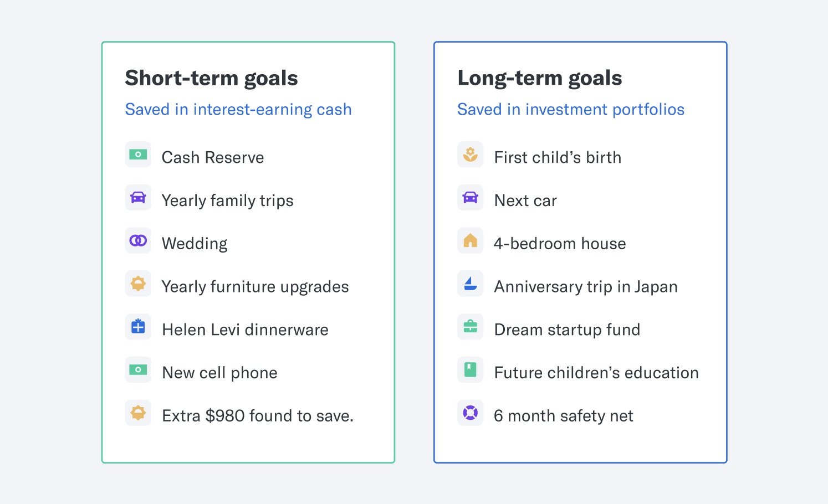
Task: Click the sailboat icon beside Anniversary trip in Japan
Action: pos(470,284)
